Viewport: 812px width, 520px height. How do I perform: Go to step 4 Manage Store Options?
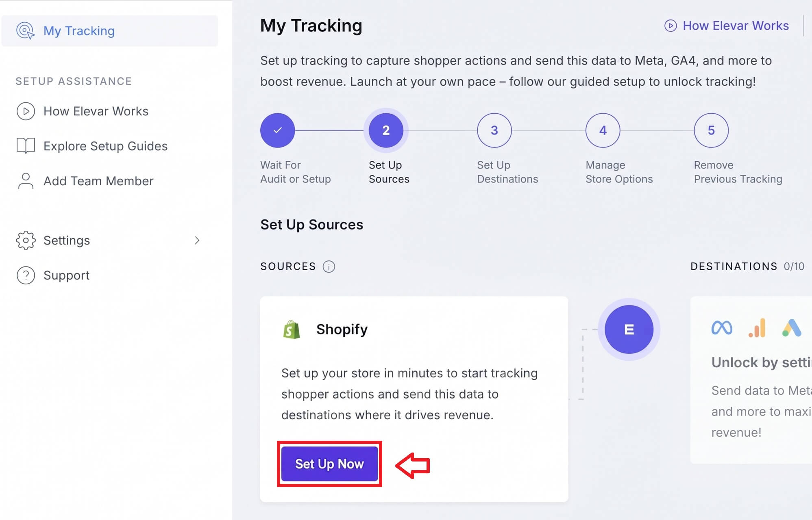pos(603,130)
